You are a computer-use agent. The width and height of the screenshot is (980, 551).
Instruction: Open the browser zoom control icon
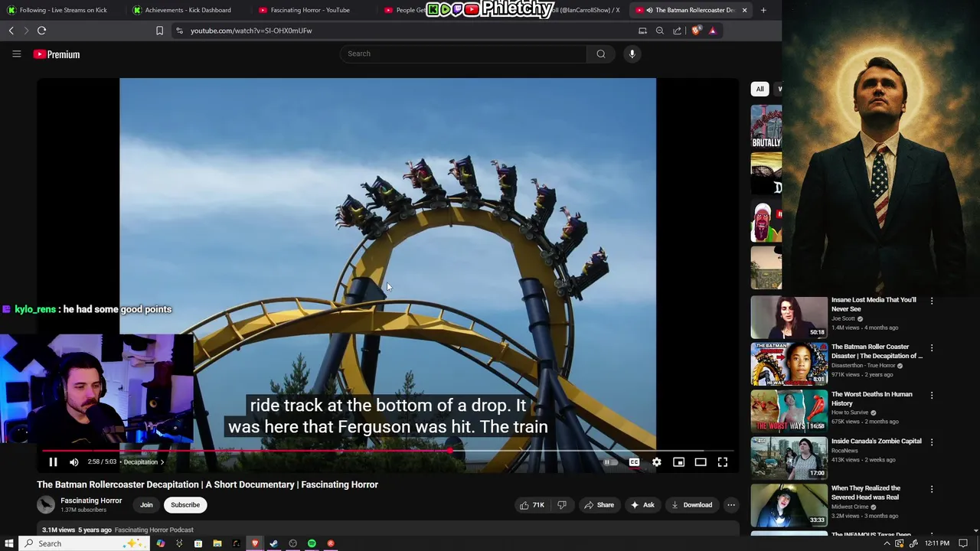(x=660, y=31)
